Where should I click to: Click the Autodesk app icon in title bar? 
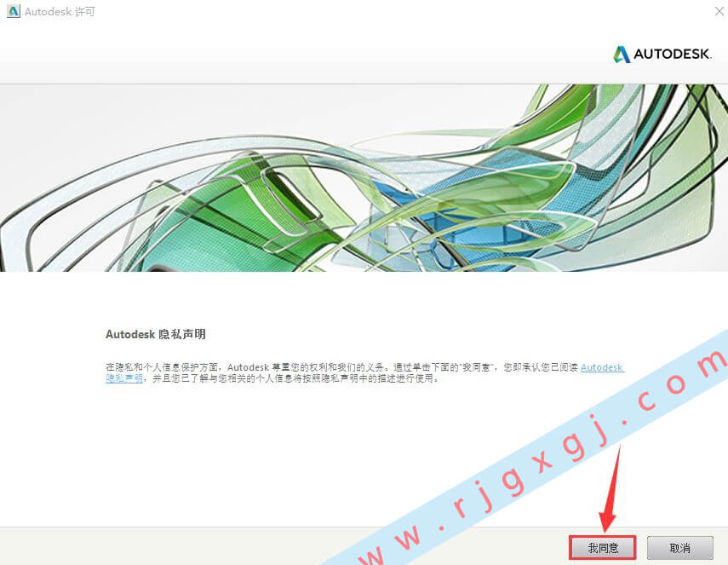pos(14,11)
